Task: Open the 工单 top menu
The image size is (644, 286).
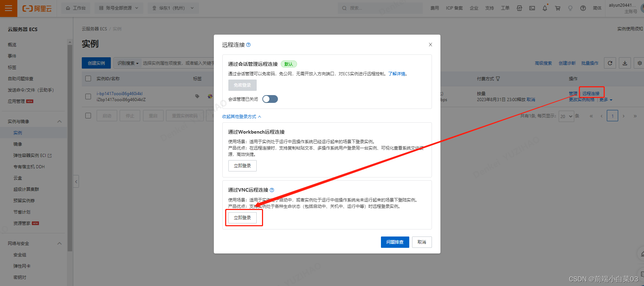Action: [x=505, y=8]
